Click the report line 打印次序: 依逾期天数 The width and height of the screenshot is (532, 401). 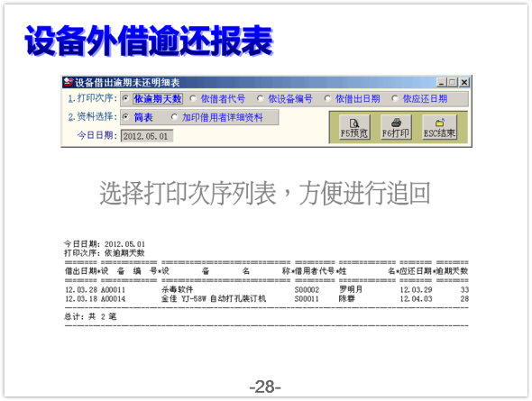tap(105, 253)
